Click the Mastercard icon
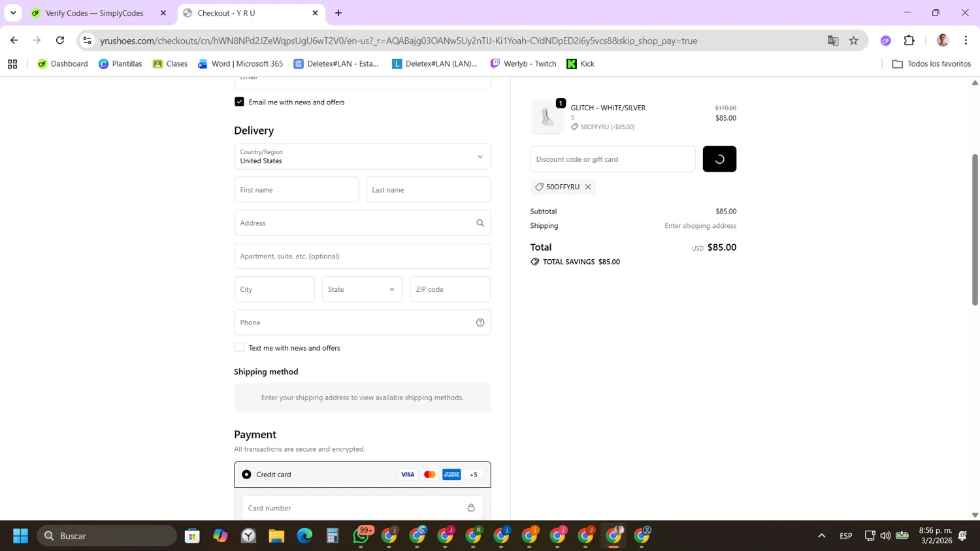The height and width of the screenshot is (551, 980). pos(430,475)
